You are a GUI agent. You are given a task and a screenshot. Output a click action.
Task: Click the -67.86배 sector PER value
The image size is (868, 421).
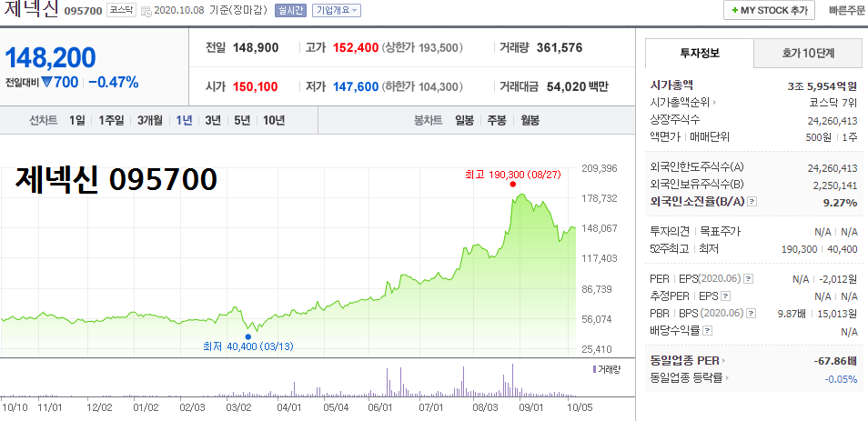836,361
